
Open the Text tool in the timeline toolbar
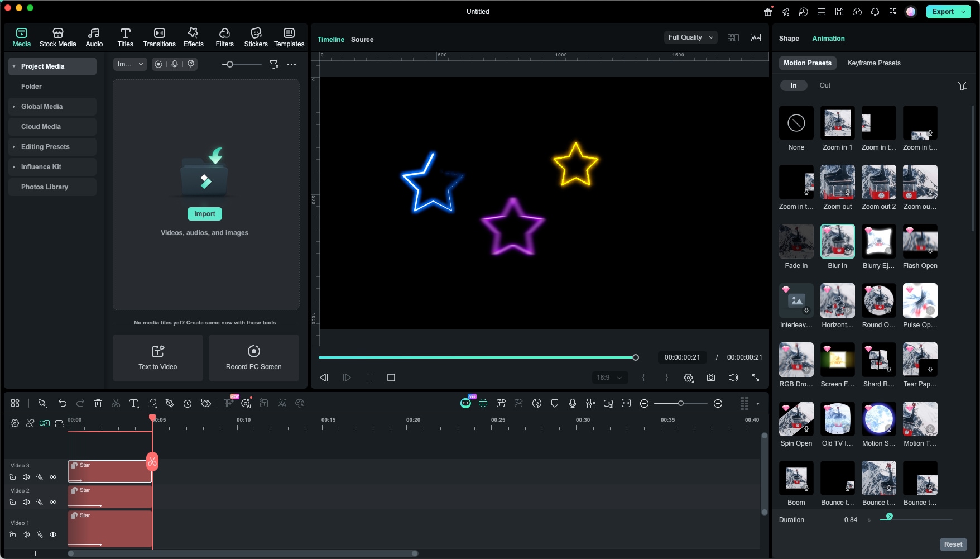(x=133, y=403)
